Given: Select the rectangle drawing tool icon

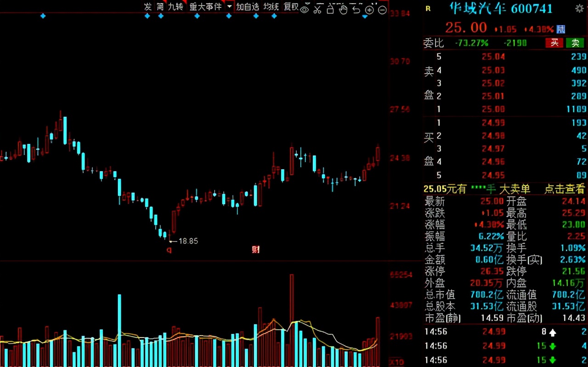Looking at the screenshot, I should point(330,9).
